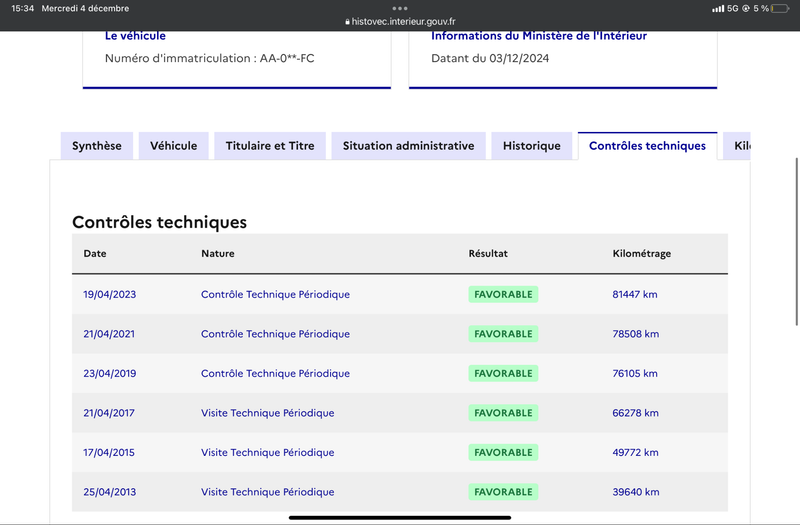
Task: Select the date 21/04/2021
Action: click(x=109, y=334)
